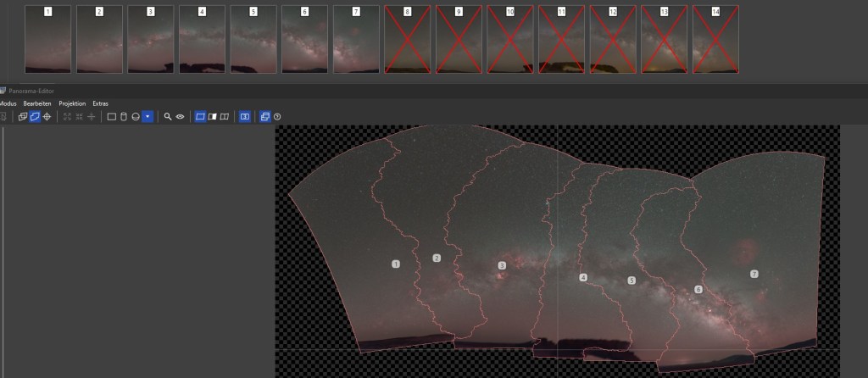Toggle the eye preview visibility
This screenshot has width=868, height=378.
click(180, 116)
